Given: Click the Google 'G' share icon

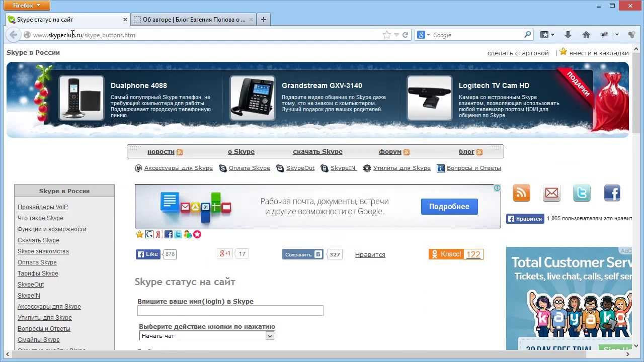Looking at the screenshot, I should pyautogui.click(x=149, y=234).
